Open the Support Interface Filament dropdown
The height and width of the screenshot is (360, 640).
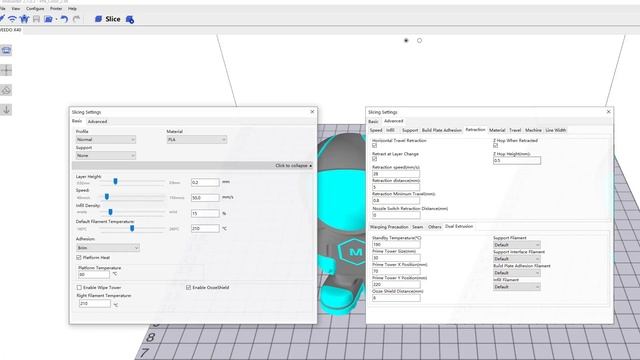pos(517,259)
